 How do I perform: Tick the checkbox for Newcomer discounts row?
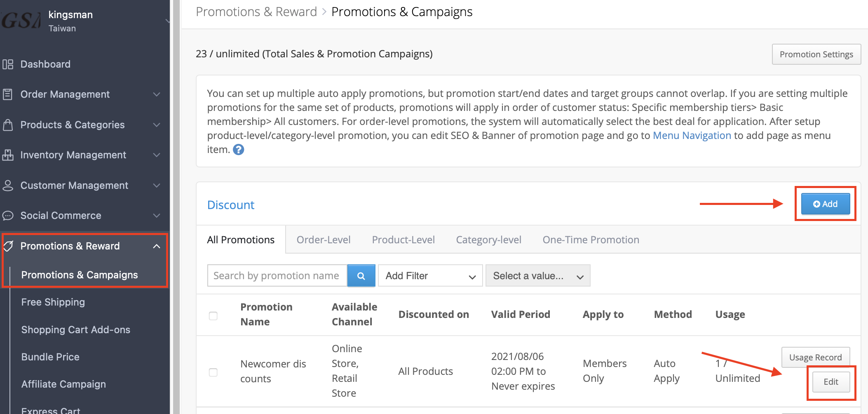pyautogui.click(x=213, y=372)
